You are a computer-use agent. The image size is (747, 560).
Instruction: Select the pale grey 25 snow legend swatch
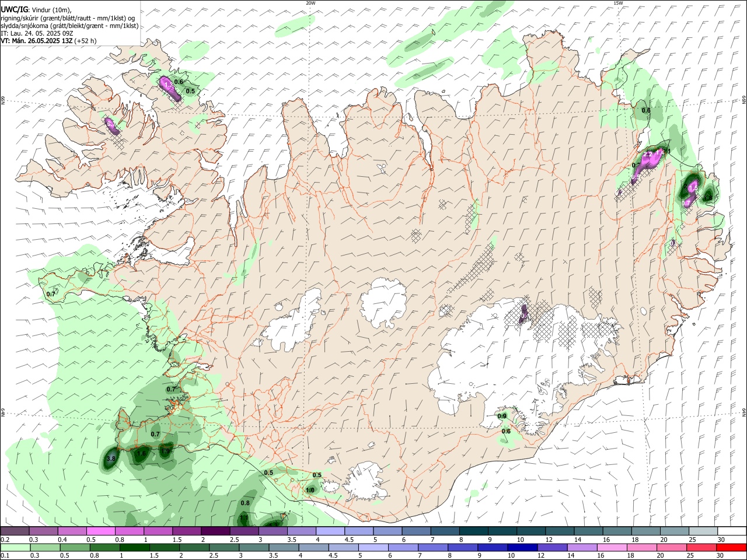coord(703,531)
